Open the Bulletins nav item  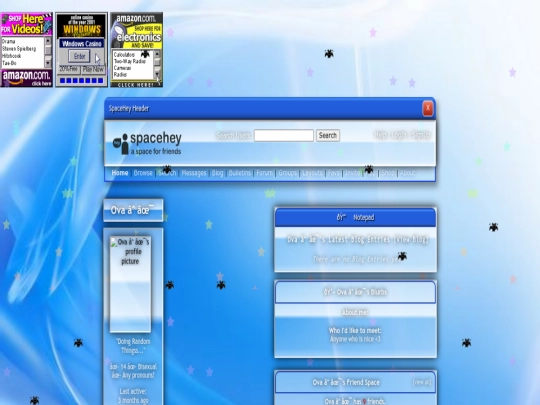coord(240,173)
